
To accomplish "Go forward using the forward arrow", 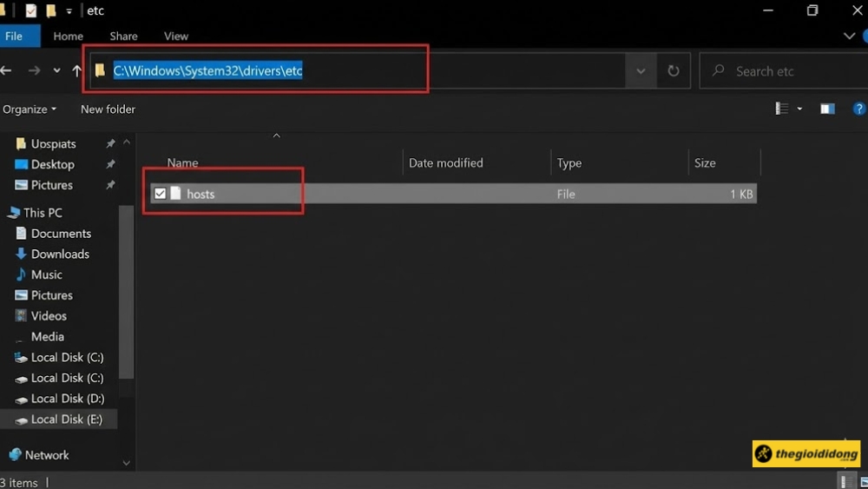I will coord(34,70).
